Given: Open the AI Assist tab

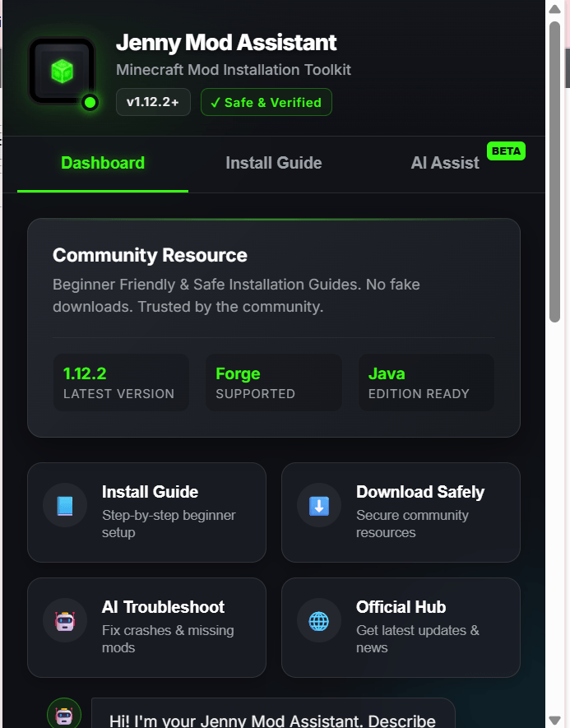Looking at the screenshot, I should (445, 163).
